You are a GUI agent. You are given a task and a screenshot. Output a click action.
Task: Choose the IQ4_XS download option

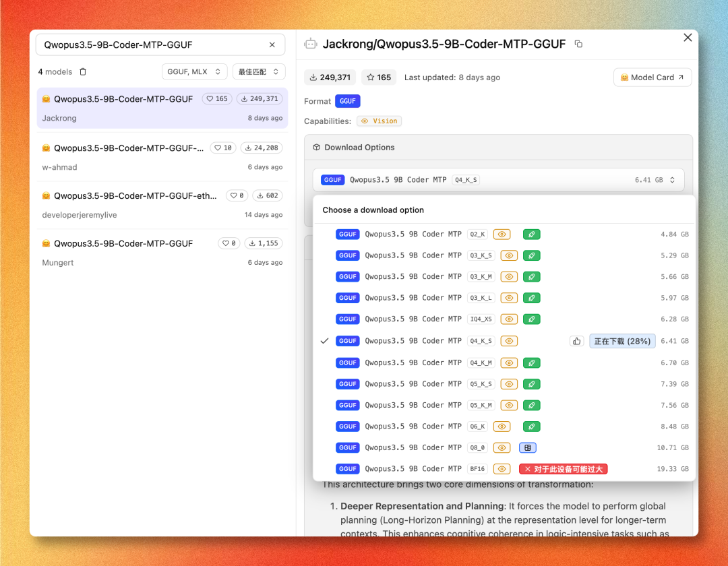tap(505, 319)
